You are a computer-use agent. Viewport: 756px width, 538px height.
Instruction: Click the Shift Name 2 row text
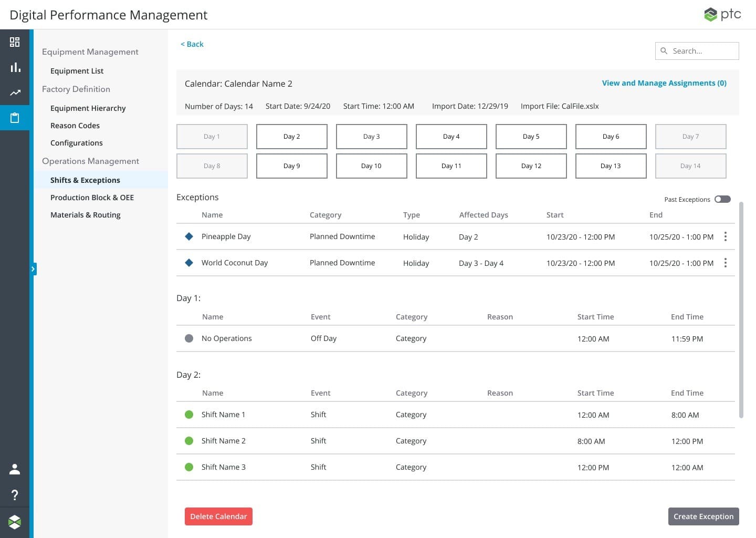click(x=223, y=441)
